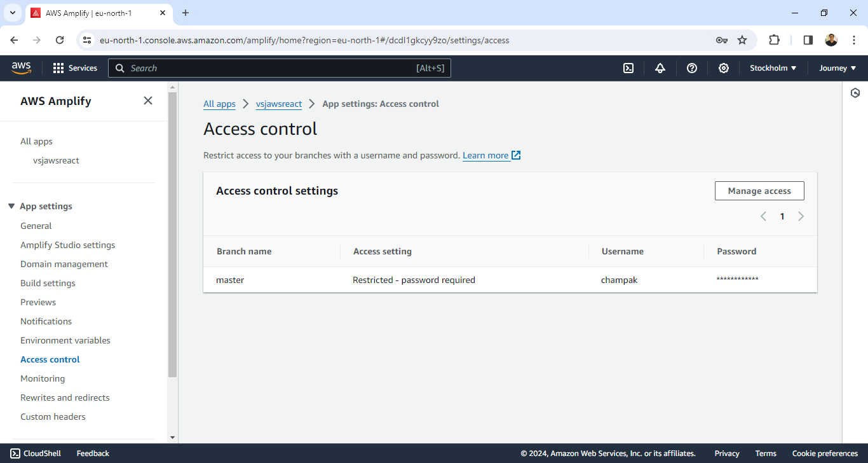Viewport: 868px width, 463px height.
Task: Open Previews settings
Action: tap(38, 302)
